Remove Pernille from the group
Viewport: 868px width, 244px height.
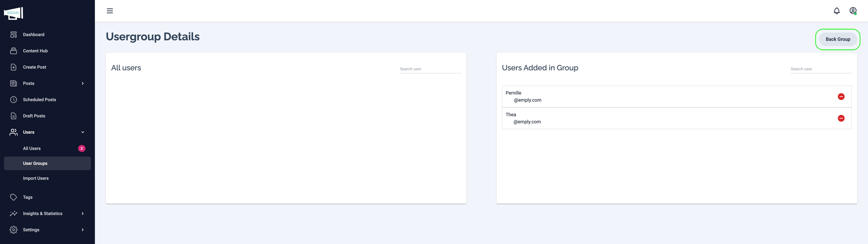click(841, 97)
